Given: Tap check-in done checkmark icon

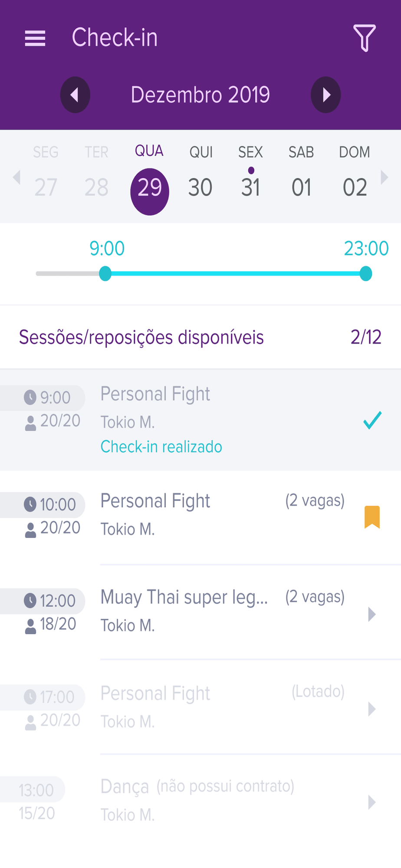Looking at the screenshot, I should [372, 420].
